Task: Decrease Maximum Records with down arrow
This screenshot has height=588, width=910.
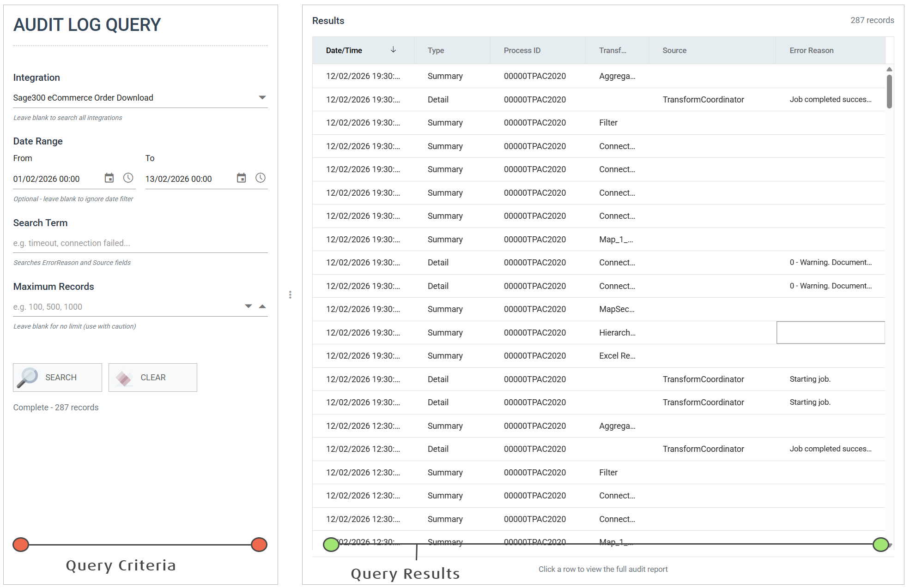Action: click(249, 306)
